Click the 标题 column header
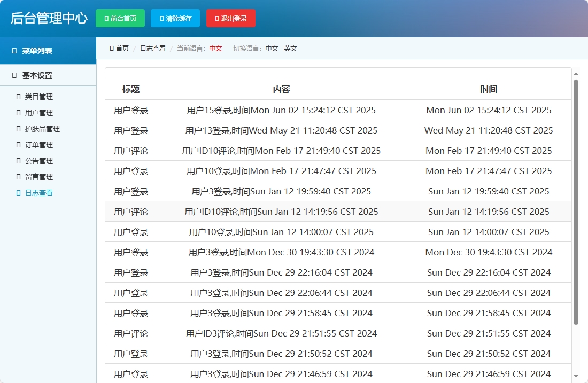Viewport: 588px width, 383px height. [x=131, y=89]
